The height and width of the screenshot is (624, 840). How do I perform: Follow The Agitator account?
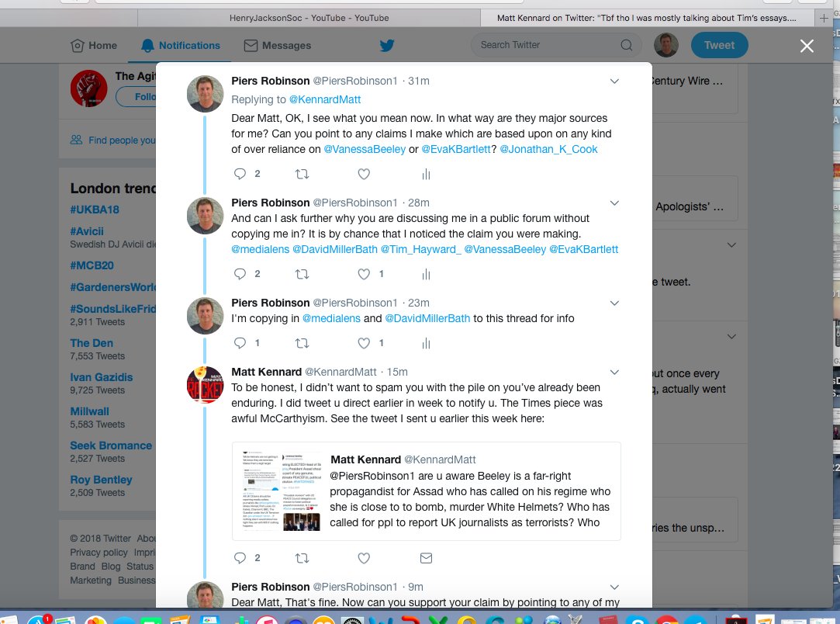click(x=136, y=97)
